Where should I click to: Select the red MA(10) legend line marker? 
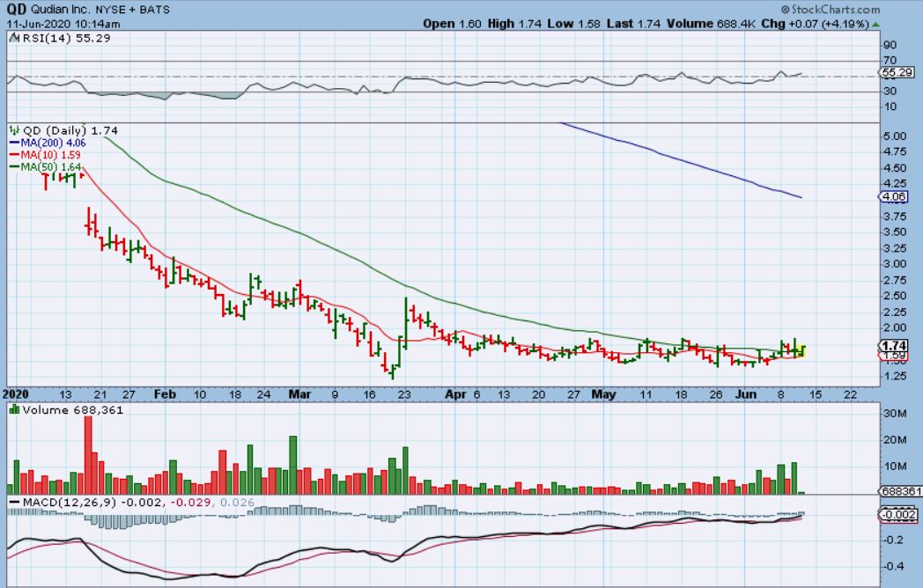click(14, 154)
